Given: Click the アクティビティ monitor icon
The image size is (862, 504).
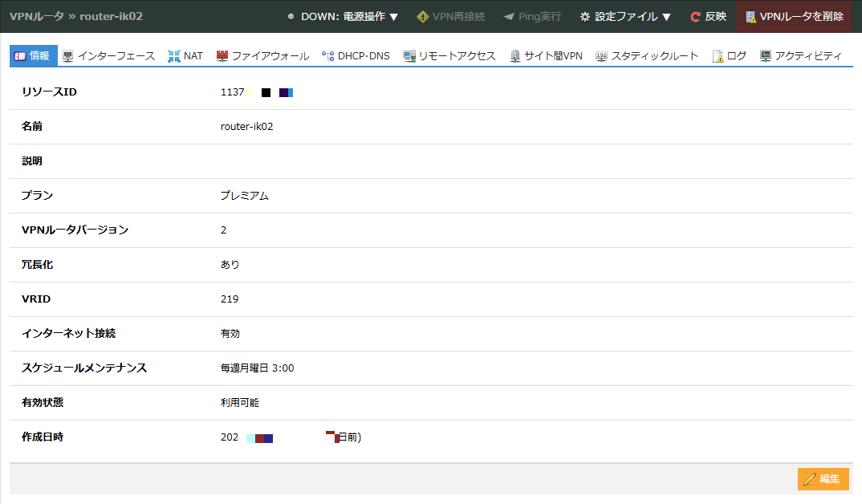Looking at the screenshot, I should 765,56.
